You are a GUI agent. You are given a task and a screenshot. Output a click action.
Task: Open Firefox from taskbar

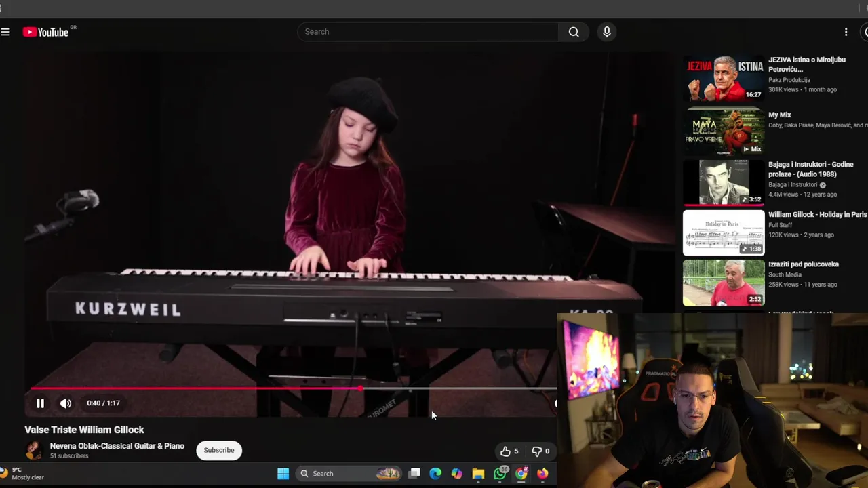coord(542,474)
